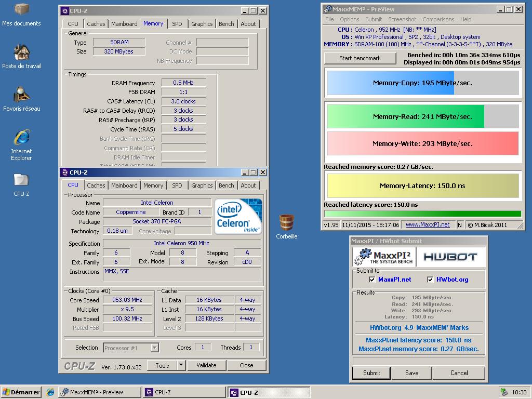Open the Bench tab in lower CPU-Z

point(227,185)
